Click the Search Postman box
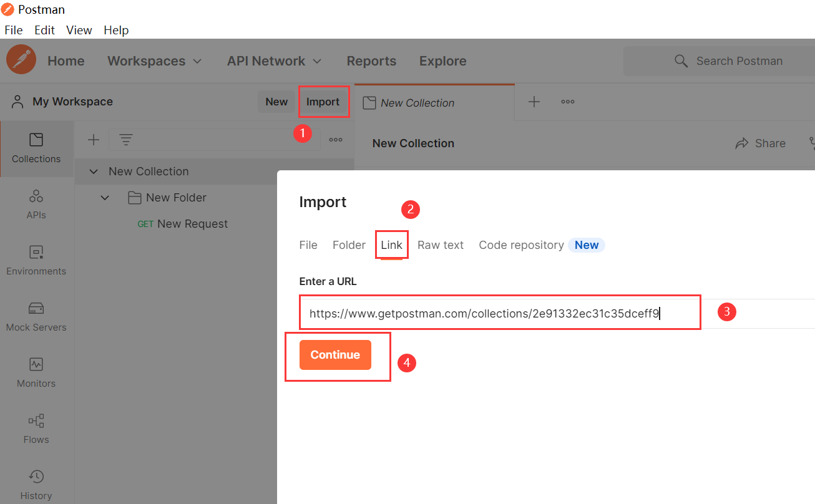This screenshot has width=815, height=504. tap(719, 61)
